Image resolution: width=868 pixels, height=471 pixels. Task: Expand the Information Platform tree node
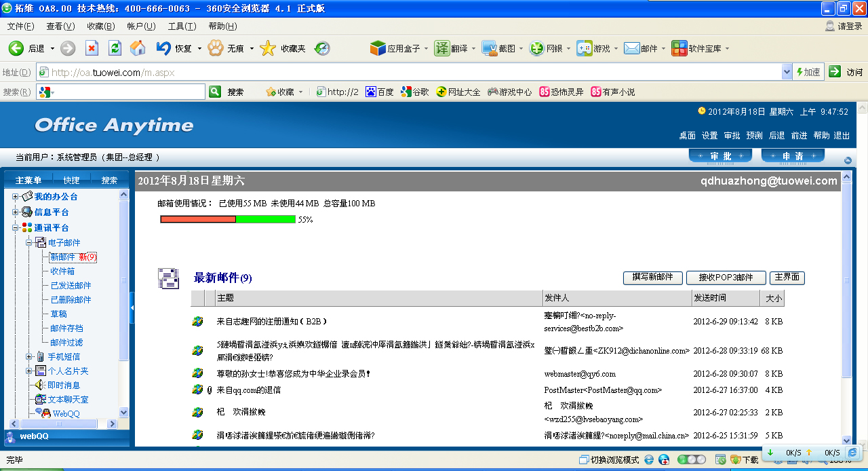coord(16,212)
